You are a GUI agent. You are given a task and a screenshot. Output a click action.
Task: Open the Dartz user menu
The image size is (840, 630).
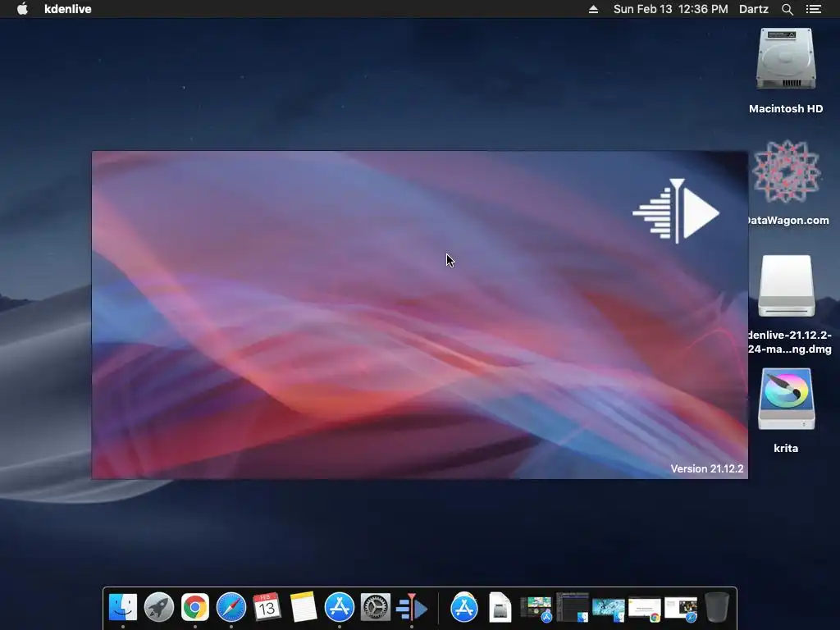pos(753,9)
